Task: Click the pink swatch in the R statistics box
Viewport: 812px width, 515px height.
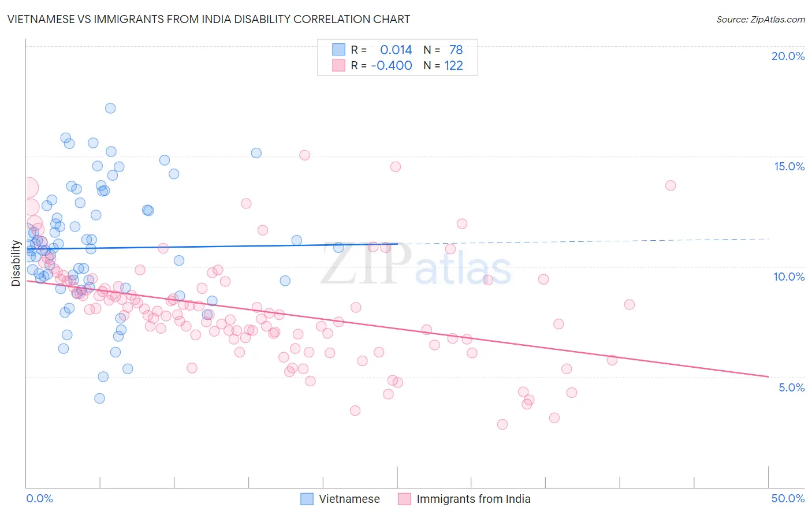Action: point(338,65)
